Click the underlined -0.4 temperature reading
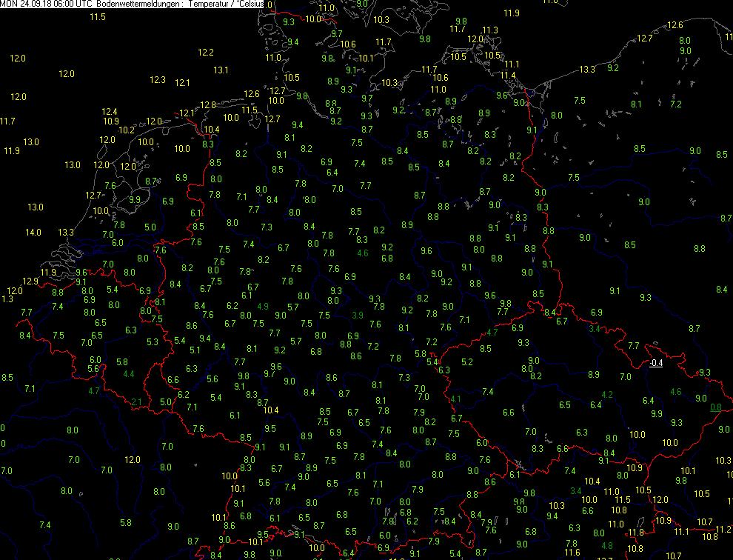Viewport: 733px width, 560px height. [655, 363]
